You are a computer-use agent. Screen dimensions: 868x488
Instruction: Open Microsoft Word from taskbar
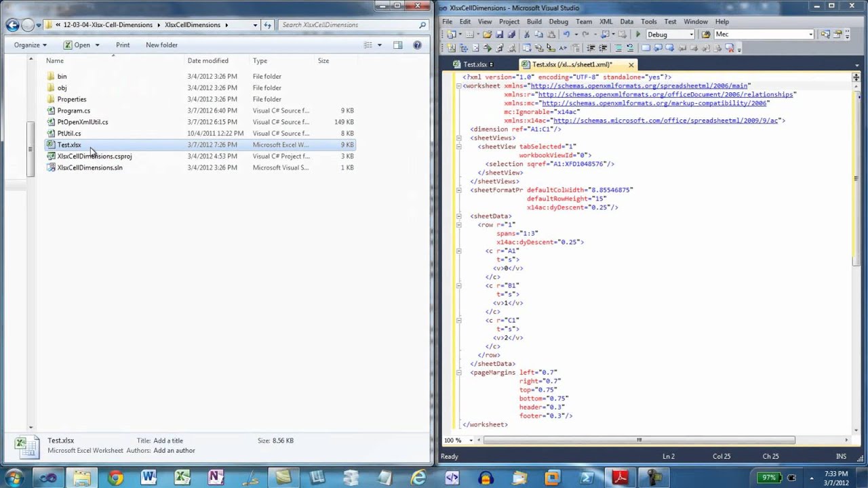(149, 478)
